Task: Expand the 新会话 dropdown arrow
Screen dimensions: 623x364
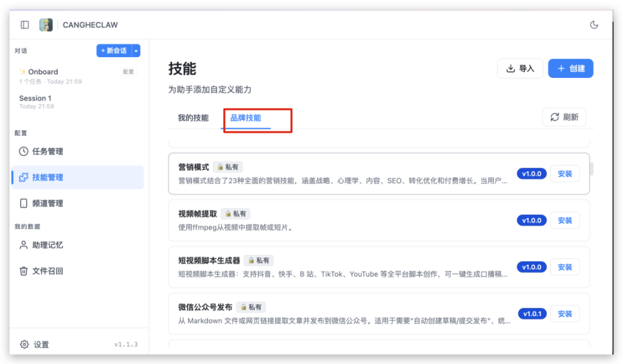Action: click(136, 51)
